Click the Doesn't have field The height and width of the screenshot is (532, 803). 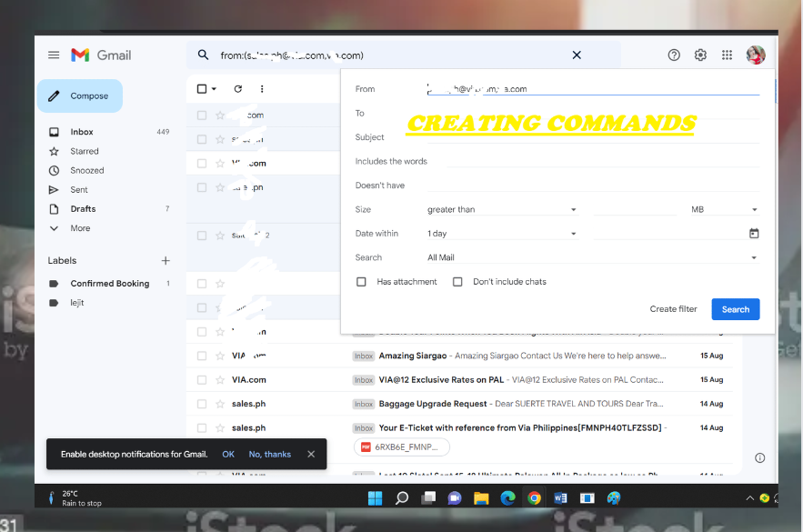(593, 186)
